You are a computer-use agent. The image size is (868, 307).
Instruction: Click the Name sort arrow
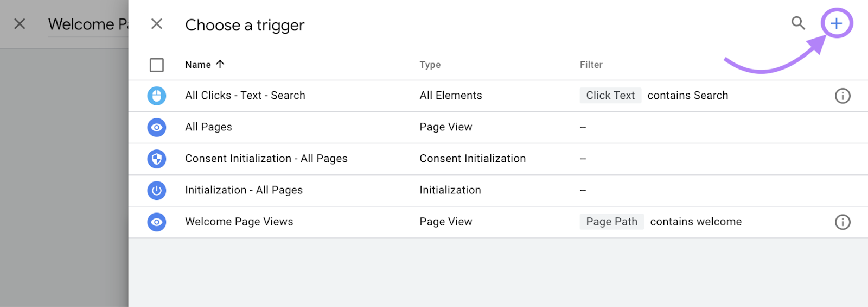click(220, 64)
